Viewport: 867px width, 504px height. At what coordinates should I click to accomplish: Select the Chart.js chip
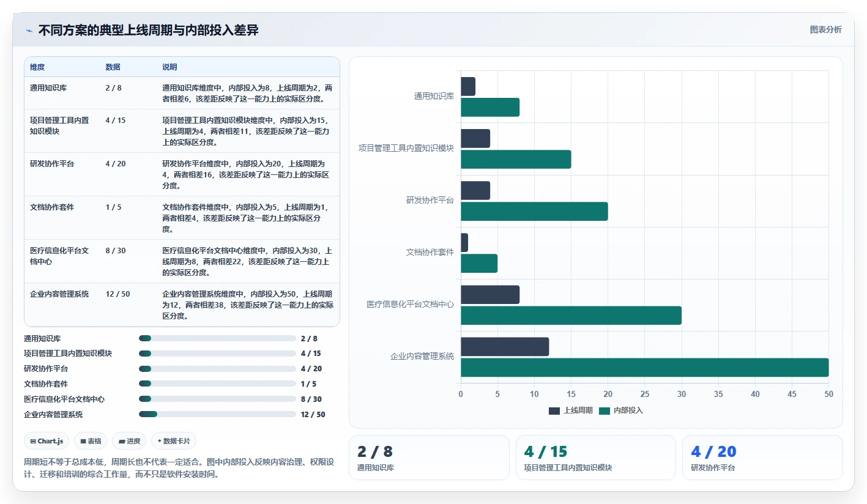[47, 441]
